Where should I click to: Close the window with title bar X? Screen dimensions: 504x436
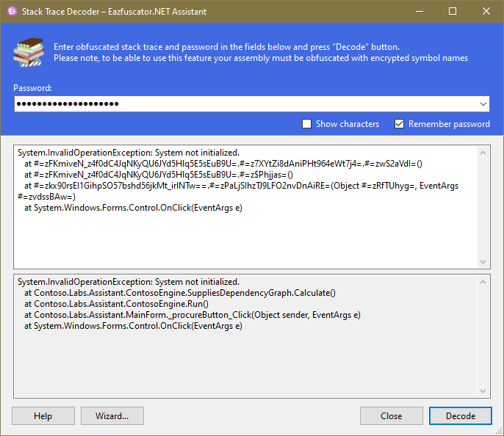[486, 12]
